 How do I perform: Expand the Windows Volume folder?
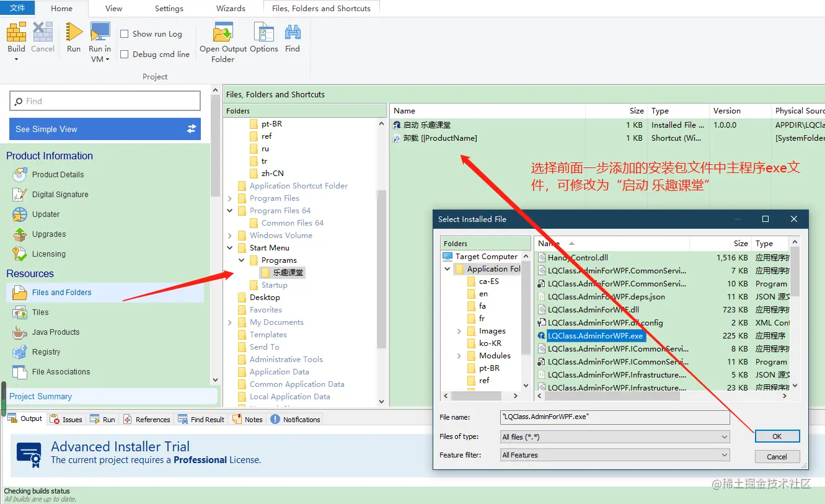click(230, 236)
